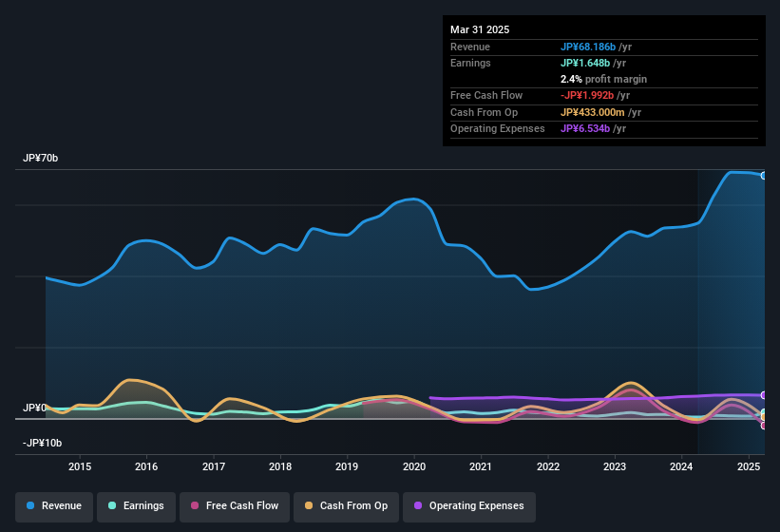The height and width of the screenshot is (532, 780).
Task: Toggle the Earnings legend button
Action: tap(136, 506)
